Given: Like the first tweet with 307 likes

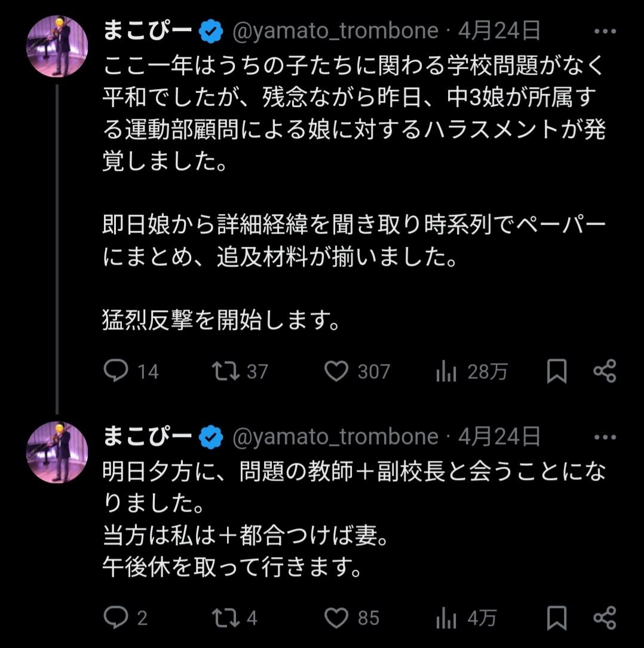Looking at the screenshot, I should pos(336,371).
